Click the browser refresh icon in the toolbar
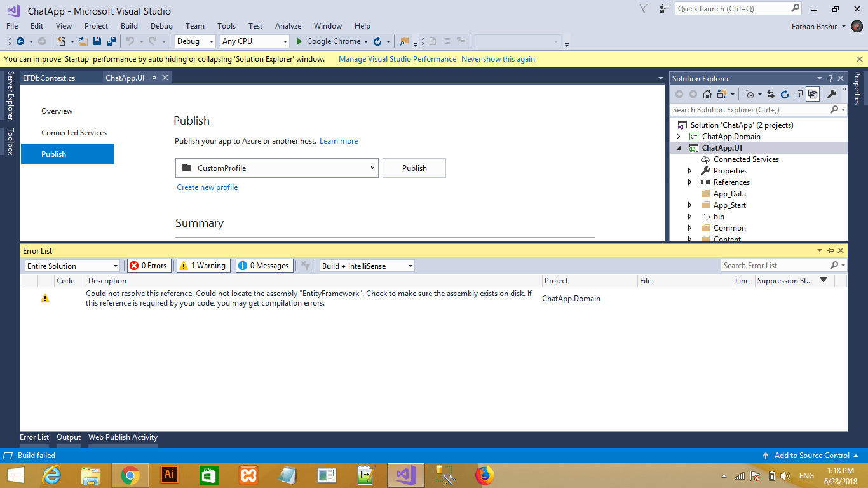The width and height of the screenshot is (868, 488). click(377, 41)
